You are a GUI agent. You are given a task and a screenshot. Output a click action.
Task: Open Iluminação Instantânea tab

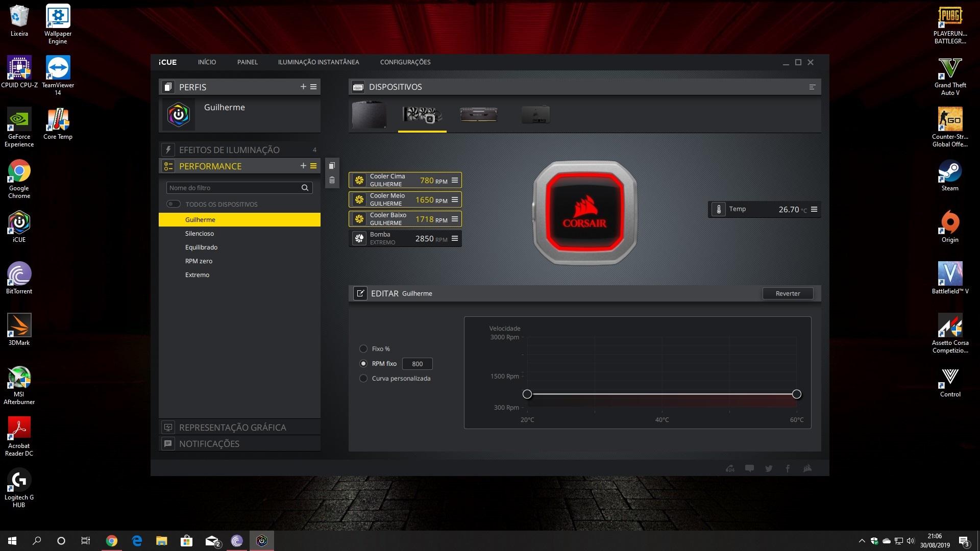pyautogui.click(x=318, y=62)
